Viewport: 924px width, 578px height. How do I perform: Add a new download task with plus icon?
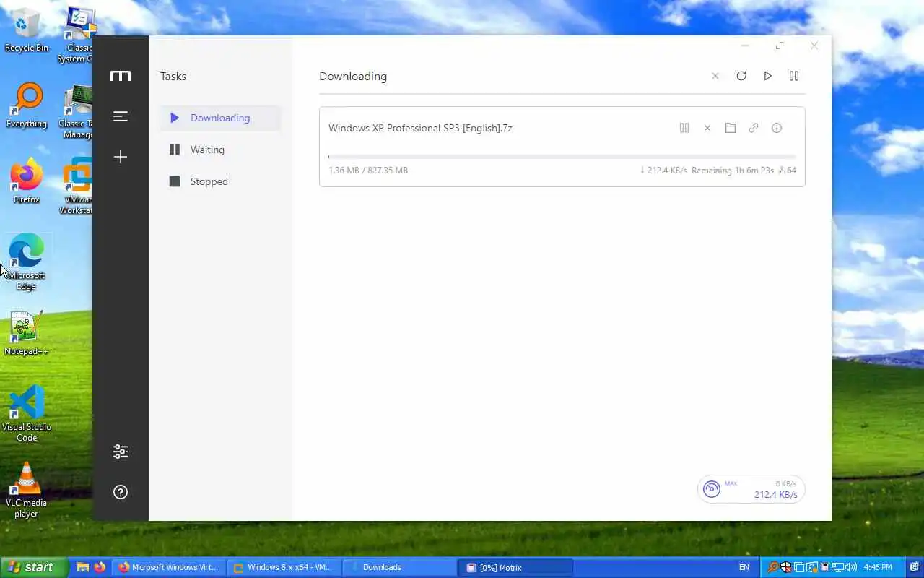pyautogui.click(x=121, y=157)
